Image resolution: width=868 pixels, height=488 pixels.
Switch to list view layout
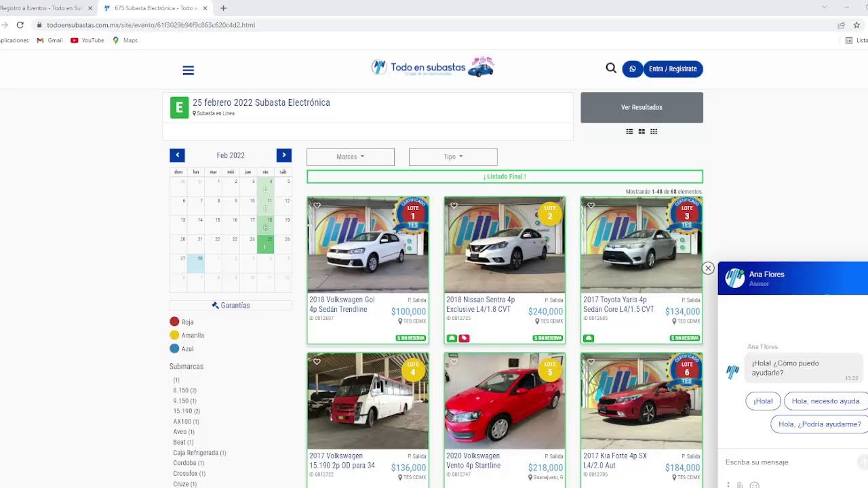click(x=629, y=131)
